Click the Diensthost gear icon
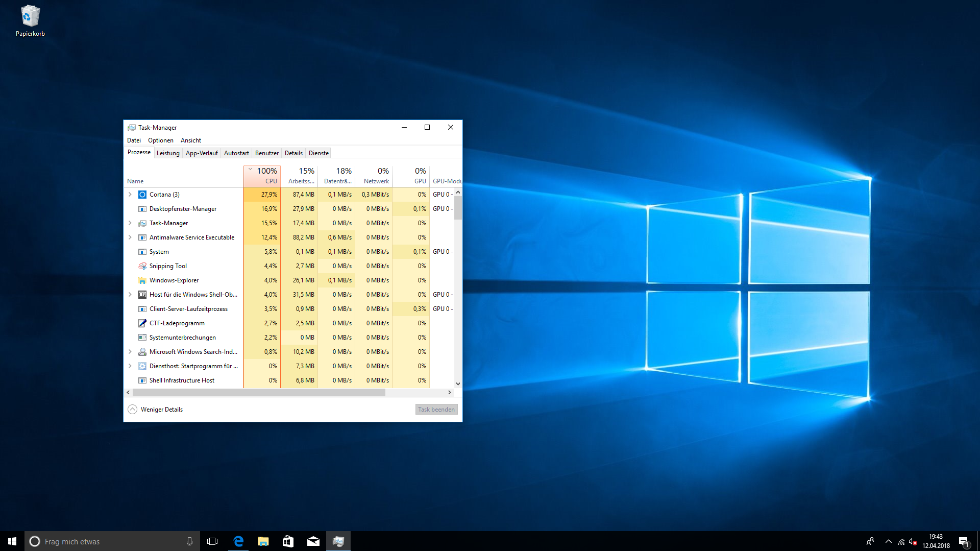Viewport: 980px width, 551px height. pyautogui.click(x=142, y=366)
